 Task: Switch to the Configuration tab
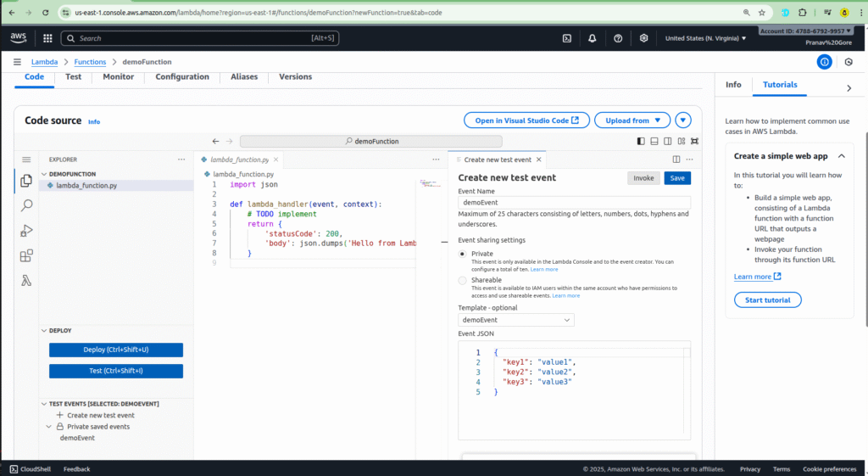182,77
